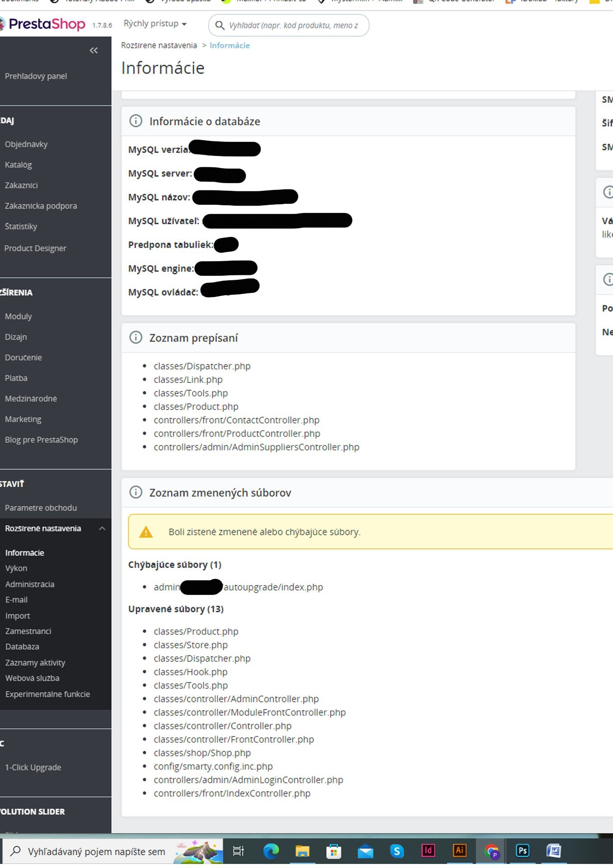Open Mail app from taskbar

click(x=365, y=851)
